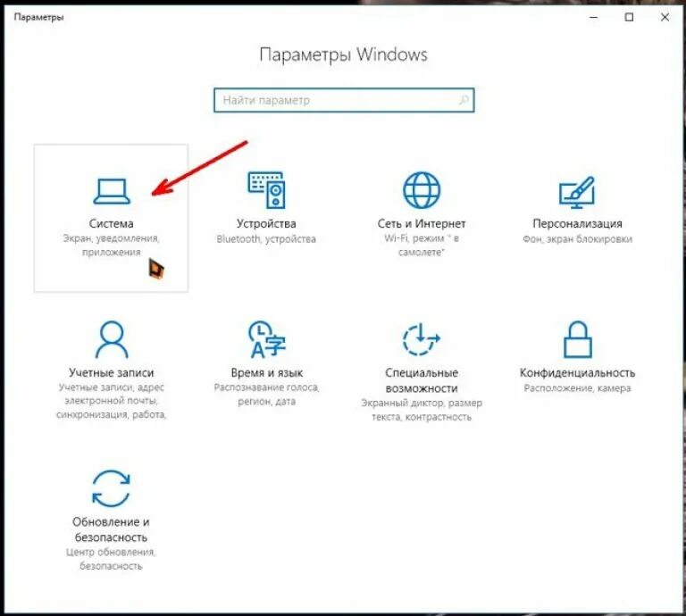Click 'Центр обновления, безопасность' description text
This screenshot has width=686, height=616.
(x=111, y=559)
